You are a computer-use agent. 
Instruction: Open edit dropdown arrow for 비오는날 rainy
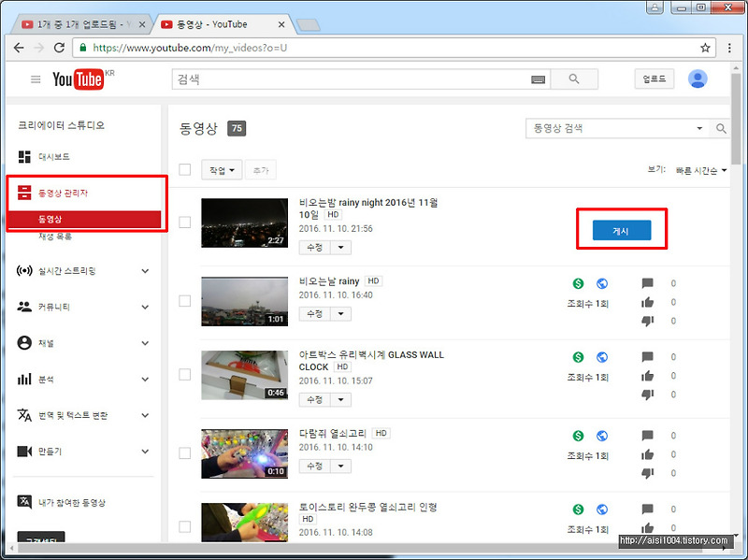click(340, 314)
